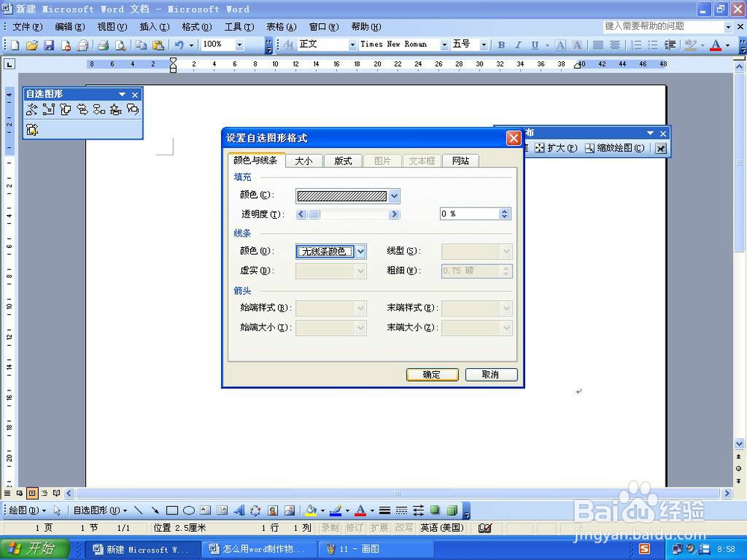
Task: Click the fill color paint bucket icon
Action: (x=311, y=511)
